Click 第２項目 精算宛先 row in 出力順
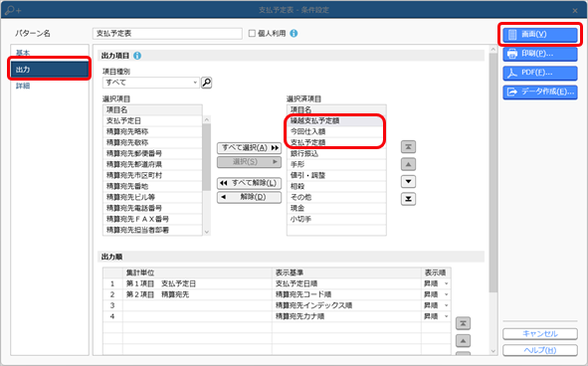The width and height of the screenshot is (588, 366). tap(277, 294)
